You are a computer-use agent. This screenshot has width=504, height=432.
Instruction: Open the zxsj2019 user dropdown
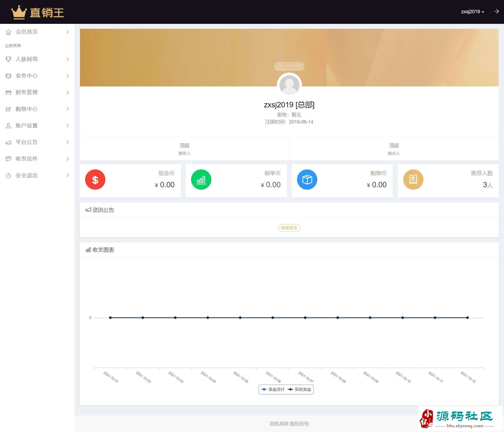coord(472,12)
